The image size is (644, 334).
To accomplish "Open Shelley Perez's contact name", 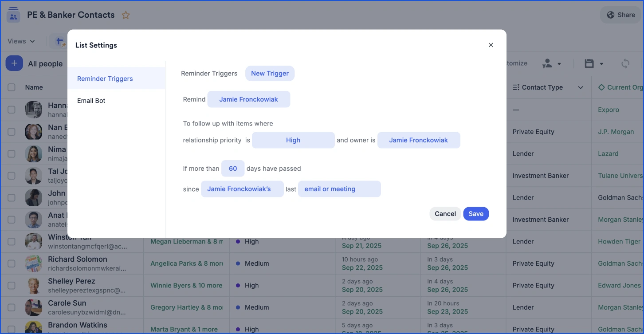I will point(71,281).
